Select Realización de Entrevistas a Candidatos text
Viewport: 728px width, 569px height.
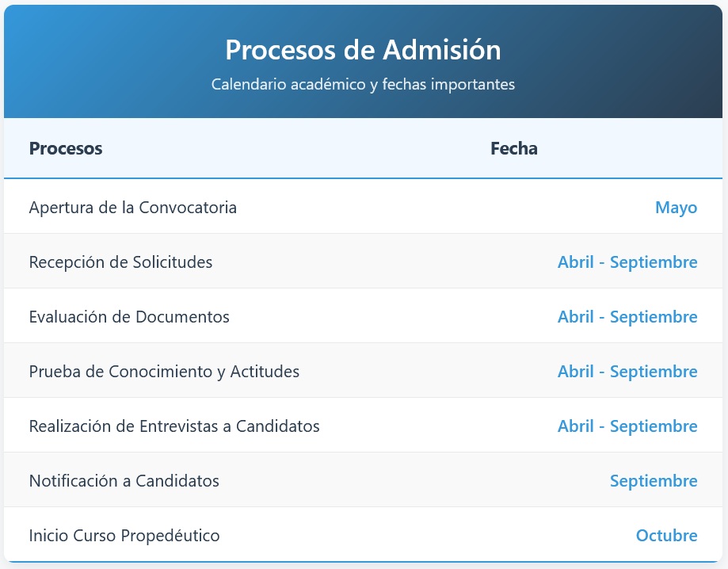(174, 426)
